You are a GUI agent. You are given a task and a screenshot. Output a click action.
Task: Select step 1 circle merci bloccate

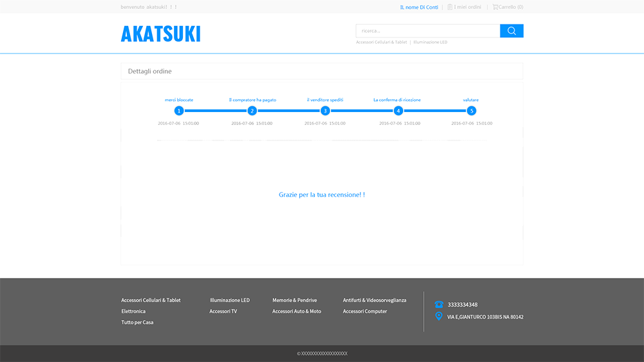pos(179,111)
